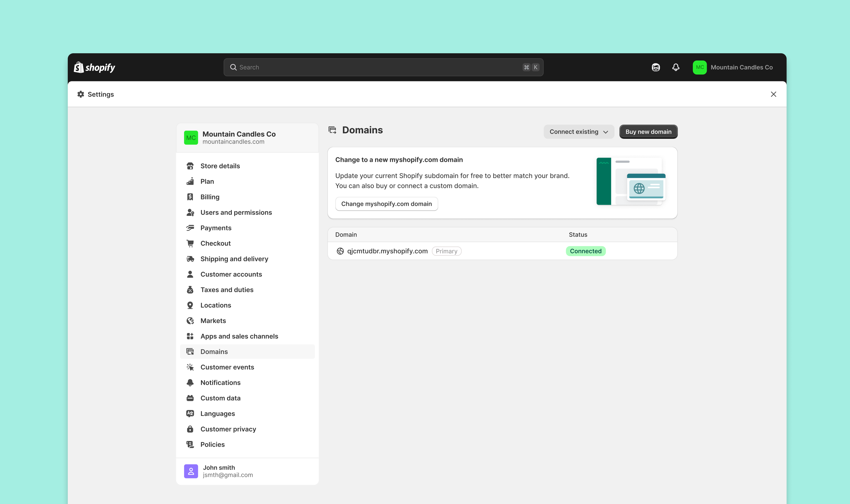Image resolution: width=850 pixels, height=504 pixels.
Task: Select Customer accounts
Action: 247,274
